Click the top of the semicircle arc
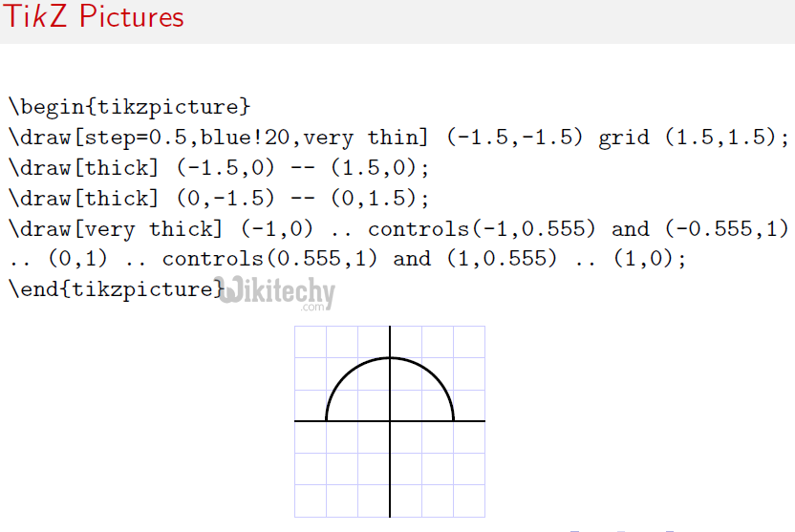 pyautogui.click(x=390, y=358)
